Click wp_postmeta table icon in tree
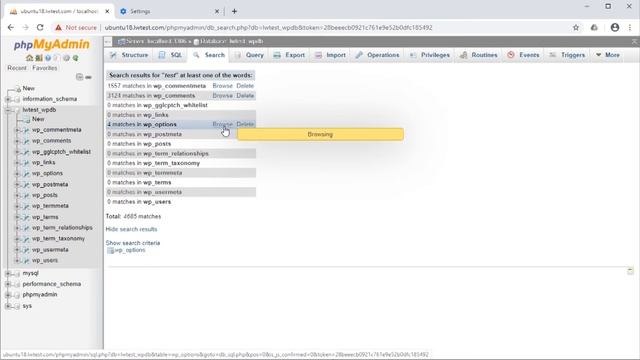This screenshot has height=360, width=640. point(26,184)
